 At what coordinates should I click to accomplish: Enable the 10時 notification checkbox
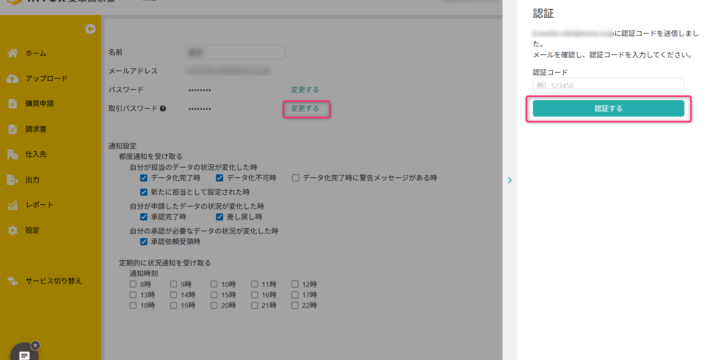[x=214, y=284]
